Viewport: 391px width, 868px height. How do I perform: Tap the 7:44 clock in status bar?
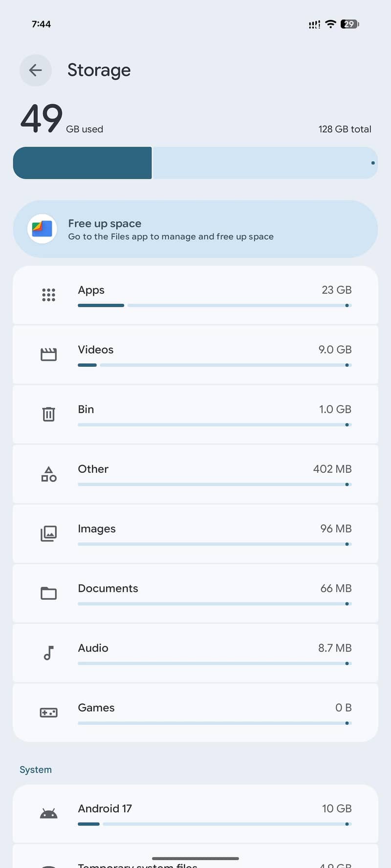coord(41,24)
